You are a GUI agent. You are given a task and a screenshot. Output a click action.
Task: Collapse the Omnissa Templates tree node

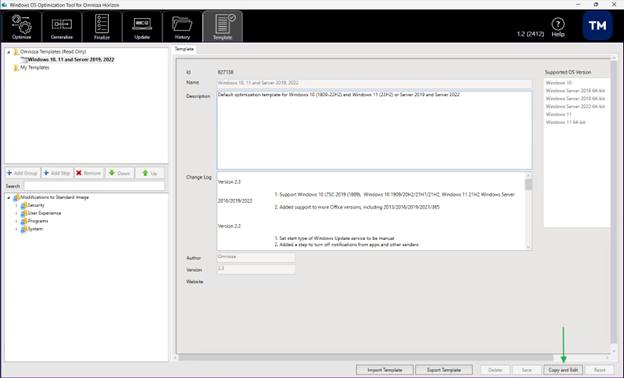[x=8, y=52]
